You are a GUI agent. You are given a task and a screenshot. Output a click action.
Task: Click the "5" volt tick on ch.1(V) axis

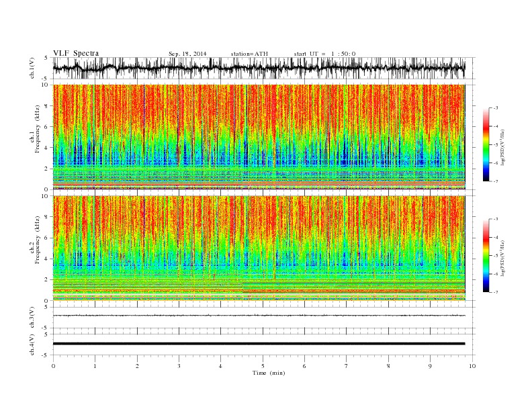tap(46, 58)
